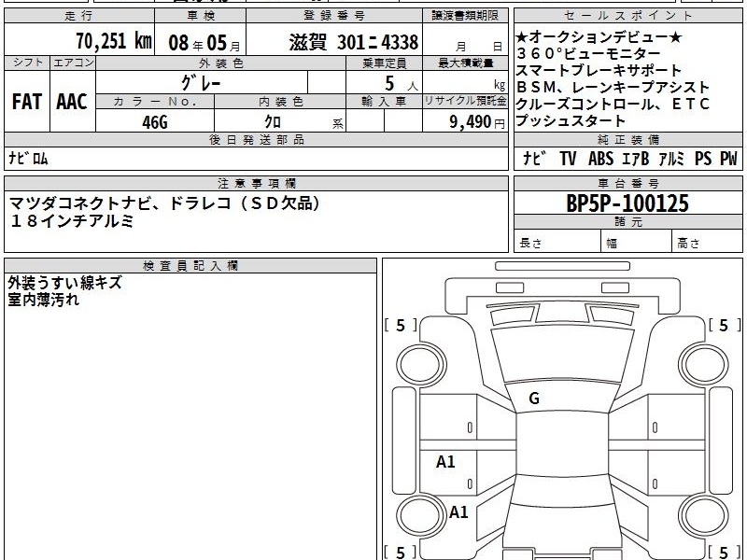The width and height of the screenshot is (747, 560).
Task: Select the PS equipment item
Action: click(x=703, y=158)
